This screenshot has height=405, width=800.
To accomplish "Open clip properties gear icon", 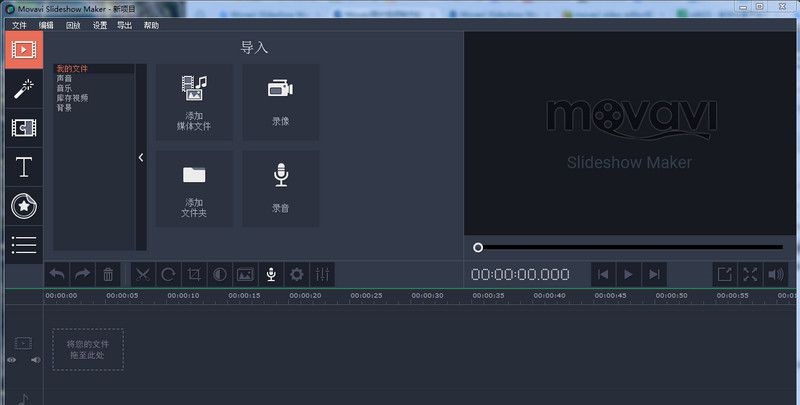I will pos(296,274).
